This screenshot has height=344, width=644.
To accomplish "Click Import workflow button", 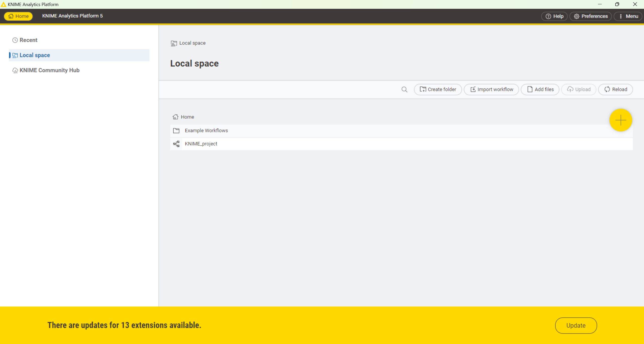I will 491,90.
